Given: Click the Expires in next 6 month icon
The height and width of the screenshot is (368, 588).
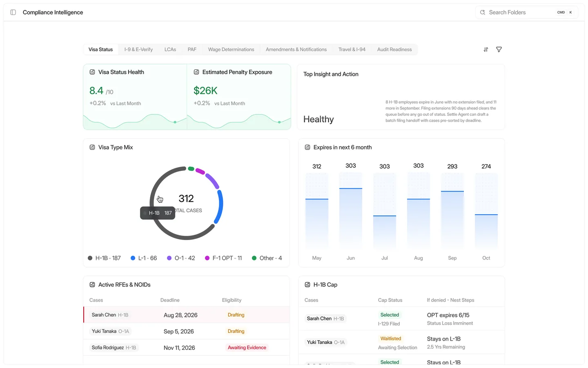Looking at the screenshot, I should [307, 147].
